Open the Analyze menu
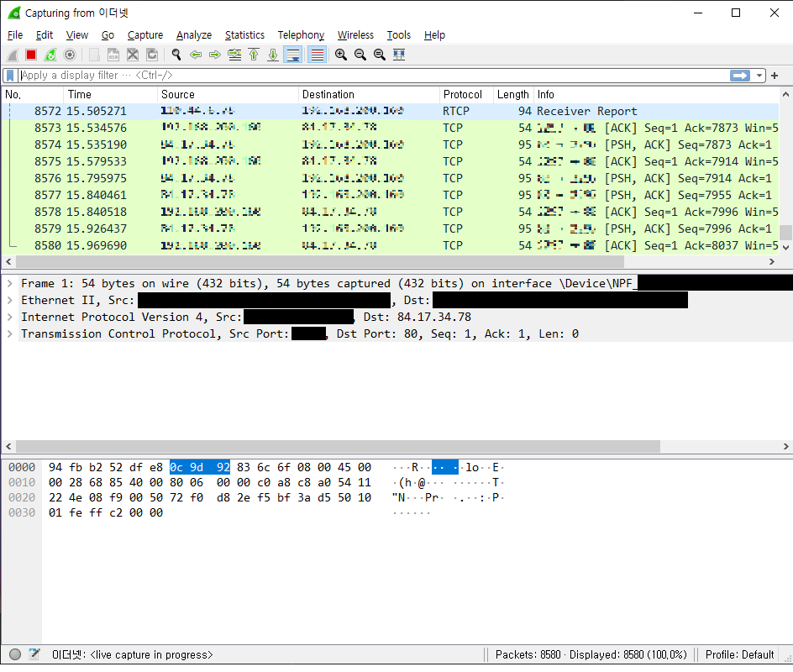 (194, 35)
